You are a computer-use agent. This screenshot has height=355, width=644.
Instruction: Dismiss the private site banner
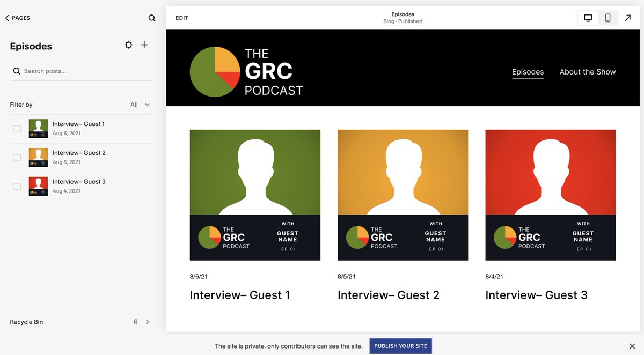[632, 346]
